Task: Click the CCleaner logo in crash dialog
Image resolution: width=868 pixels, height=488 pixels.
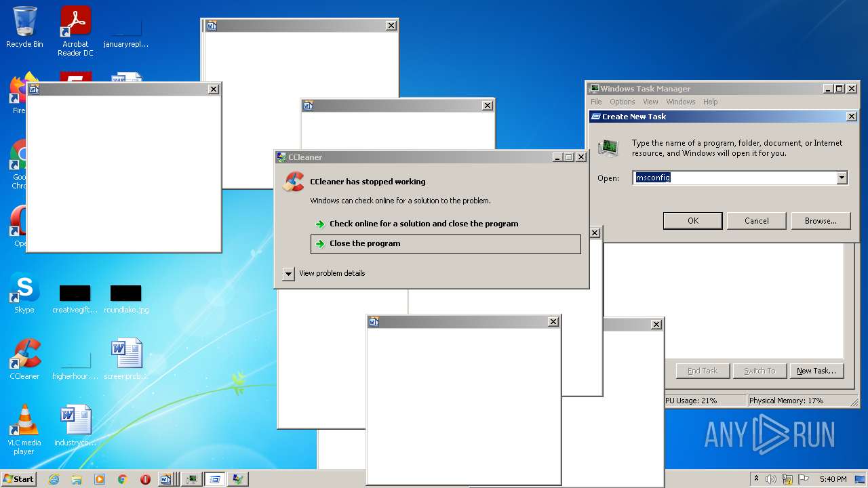Action: (x=294, y=182)
